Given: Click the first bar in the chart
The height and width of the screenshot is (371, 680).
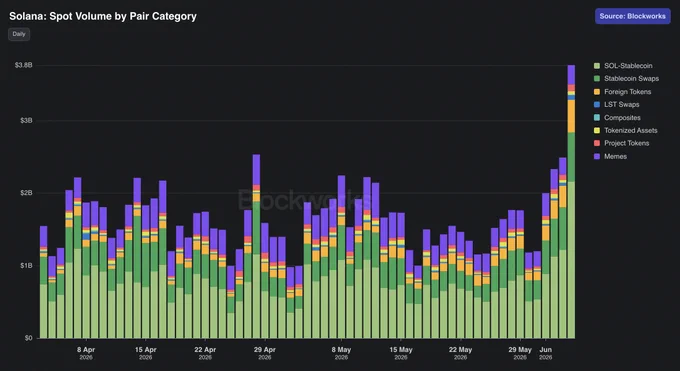Looking at the screenshot, I should (43, 282).
